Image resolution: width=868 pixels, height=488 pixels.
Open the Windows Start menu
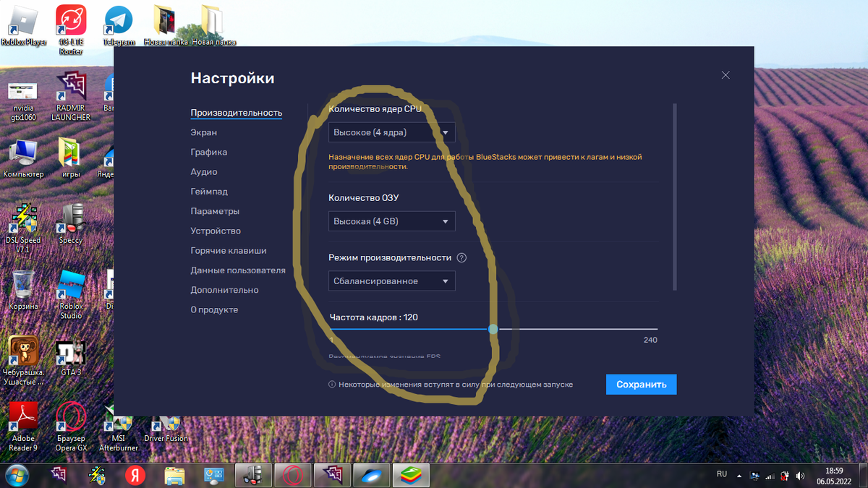click(17, 475)
